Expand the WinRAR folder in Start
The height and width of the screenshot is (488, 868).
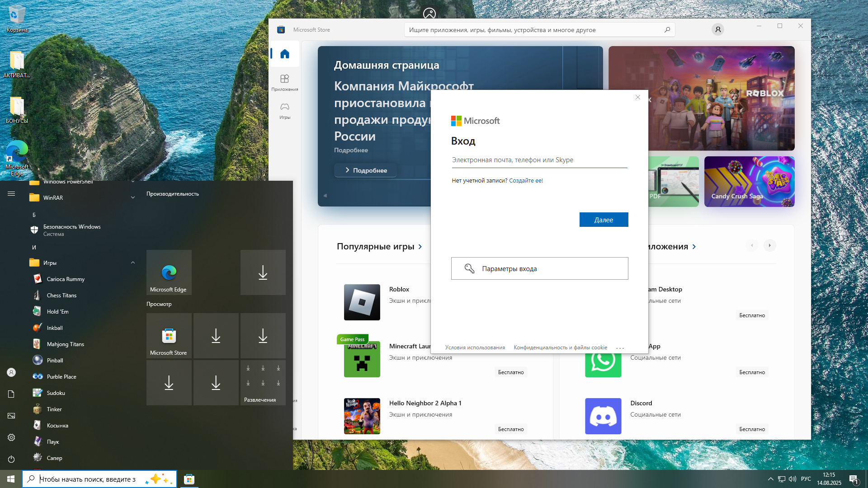[x=133, y=197]
